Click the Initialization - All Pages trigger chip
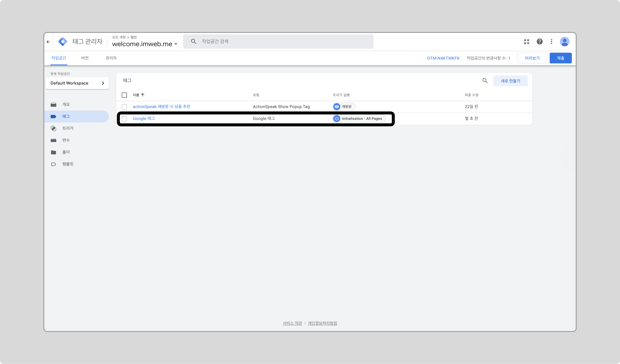Viewport: 620px width, 364px height. (x=359, y=119)
